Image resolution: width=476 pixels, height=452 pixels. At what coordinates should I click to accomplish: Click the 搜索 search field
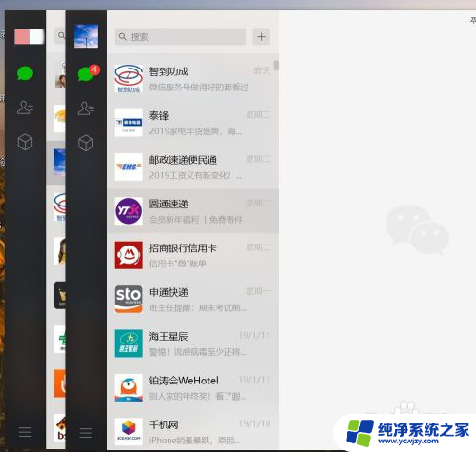pyautogui.click(x=180, y=37)
